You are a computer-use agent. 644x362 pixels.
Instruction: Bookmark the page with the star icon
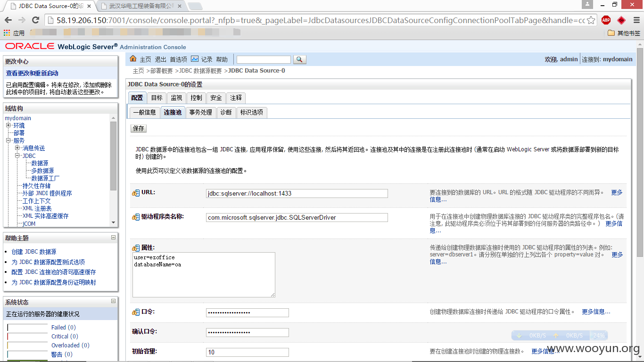pos(591,20)
